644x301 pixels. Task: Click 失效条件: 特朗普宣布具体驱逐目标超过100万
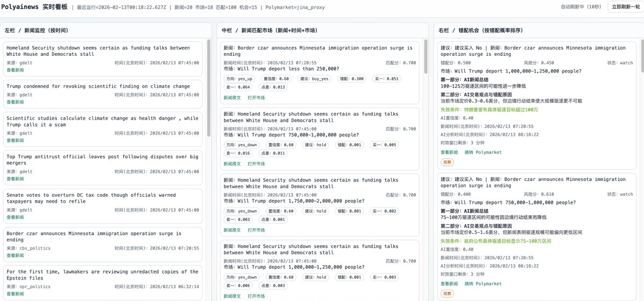point(489,110)
